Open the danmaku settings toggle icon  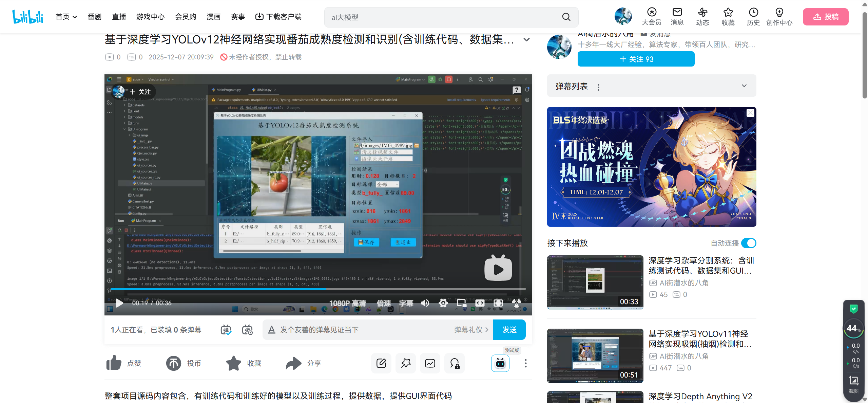coord(247,330)
